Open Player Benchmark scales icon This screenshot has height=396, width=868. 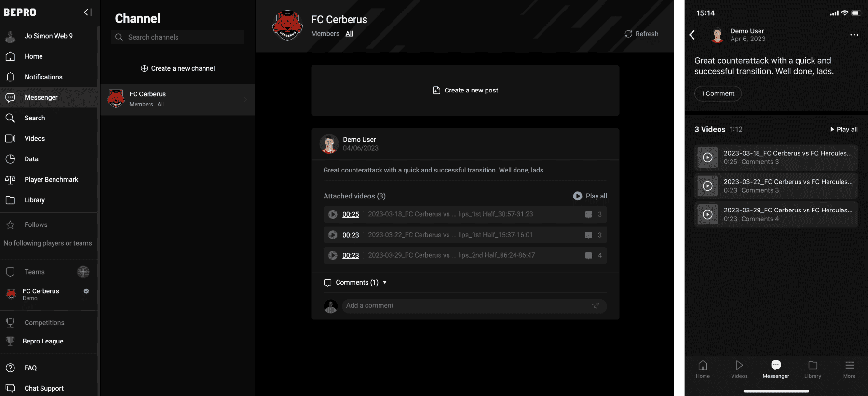click(x=10, y=180)
